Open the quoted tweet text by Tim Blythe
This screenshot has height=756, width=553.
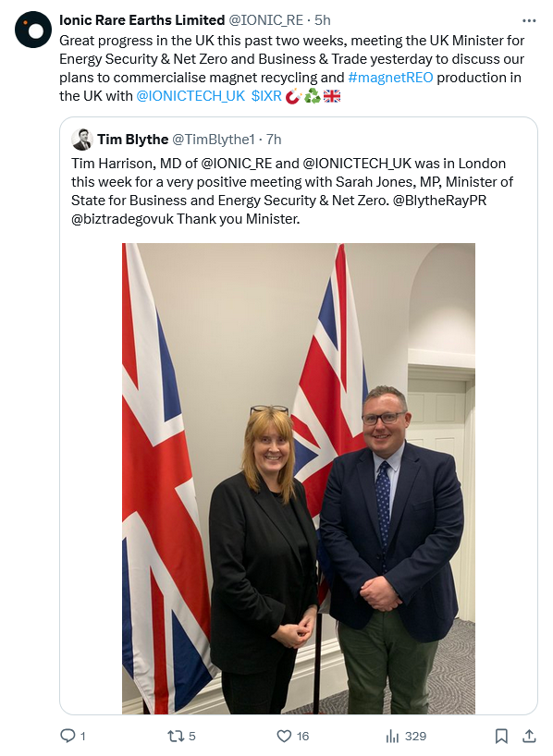[292, 191]
